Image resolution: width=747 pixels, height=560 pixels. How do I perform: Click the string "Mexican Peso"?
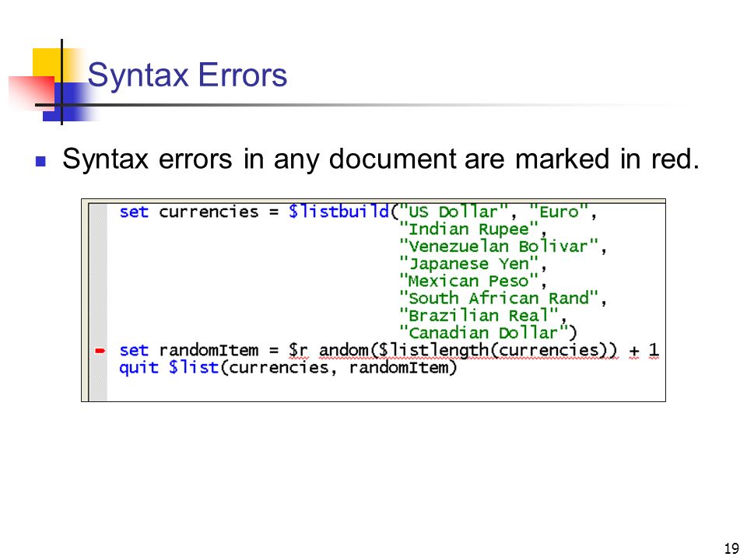(468, 281)
